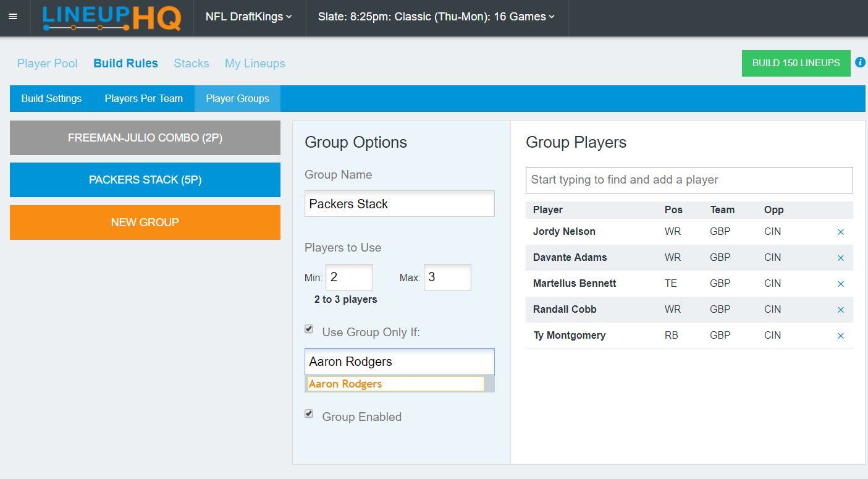The image size is (868, 479).
Task: Go to the Player Pool tab
Action: 48,63
